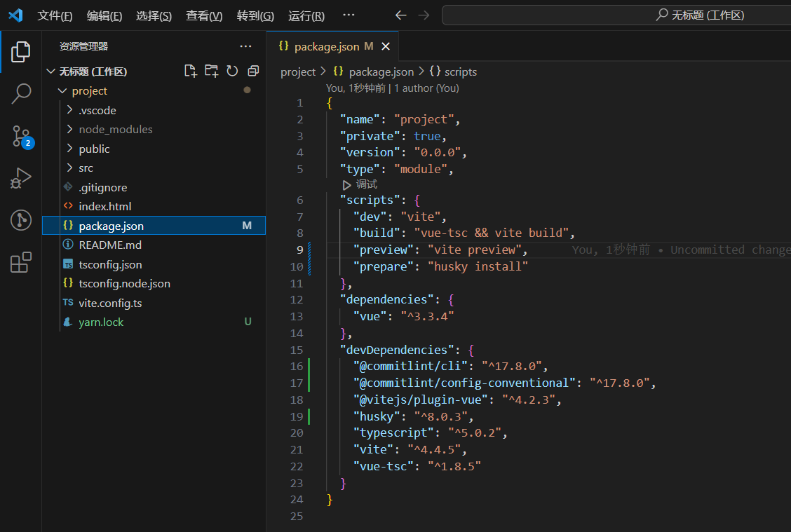The width and height of the screenshot is (791, 532).
Task: Click the "@vitejs/plugin-vue" dependency key
Action: (x=421, y=400)
